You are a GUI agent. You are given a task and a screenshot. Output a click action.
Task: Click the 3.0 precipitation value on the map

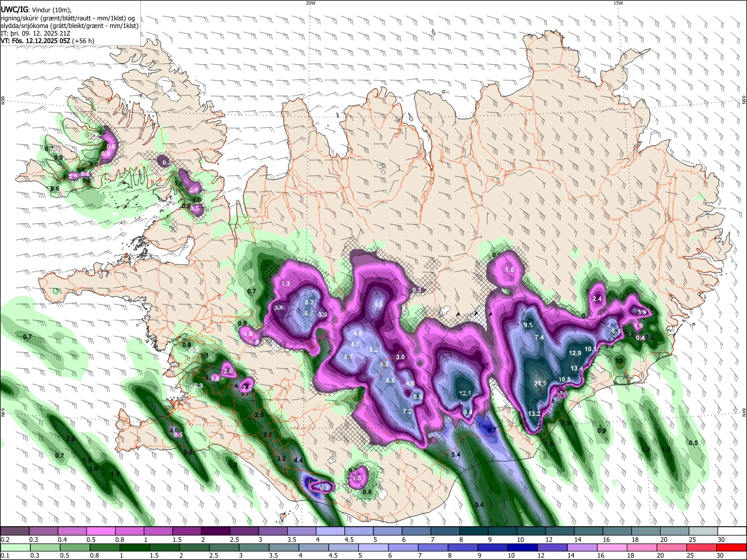tap(400, 357)
